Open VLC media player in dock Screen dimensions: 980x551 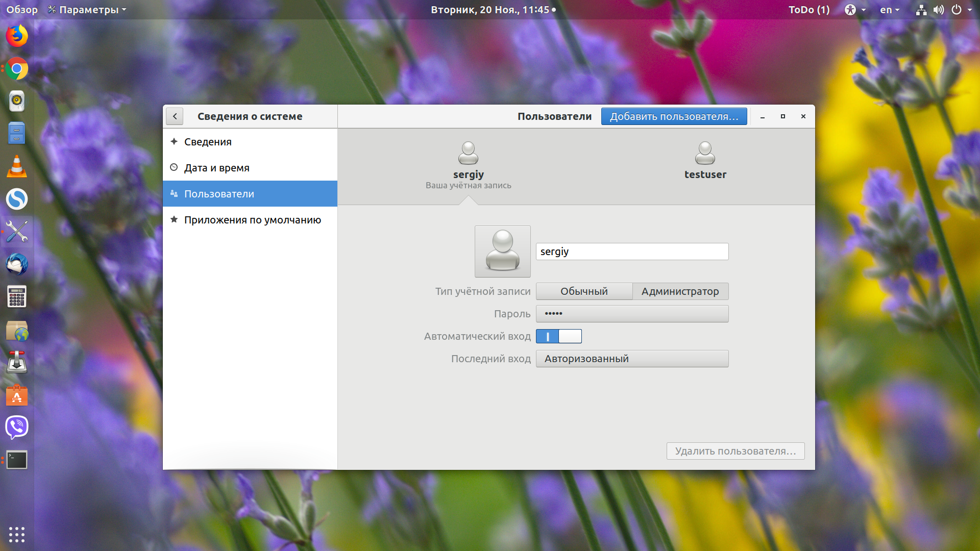[17, 166]
